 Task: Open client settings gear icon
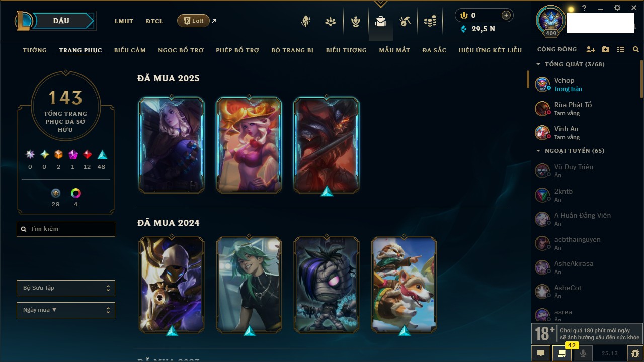click(x=617, y=8)
